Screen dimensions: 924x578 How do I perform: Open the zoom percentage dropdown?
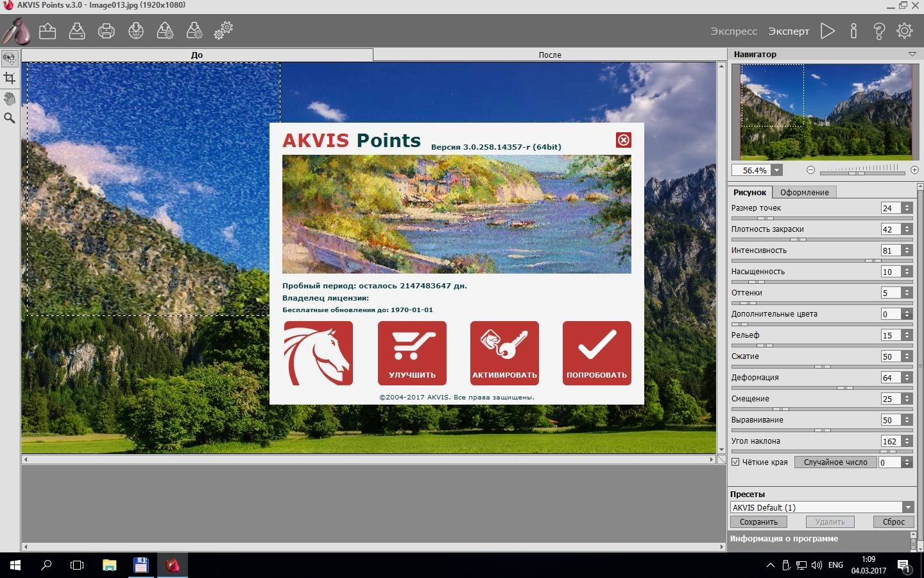[x=777, y=170]
